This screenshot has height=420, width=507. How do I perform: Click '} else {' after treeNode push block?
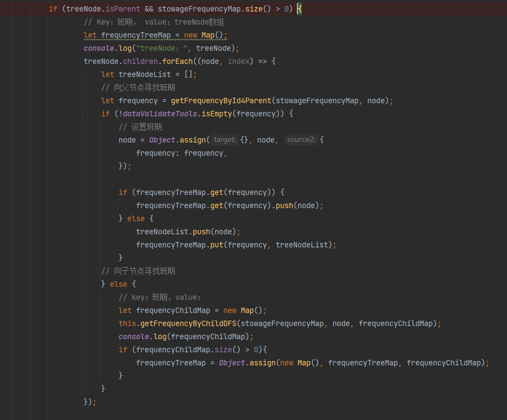pyautogui.click(x=136, y=218)
